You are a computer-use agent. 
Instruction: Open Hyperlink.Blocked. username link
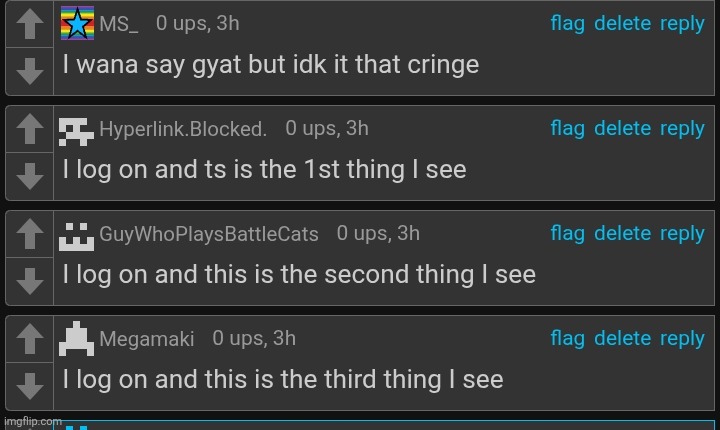[183, 129]
